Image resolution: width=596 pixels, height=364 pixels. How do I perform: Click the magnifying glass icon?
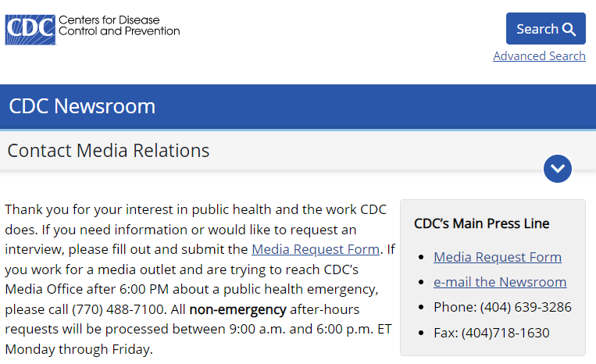(x=569, y=30)
